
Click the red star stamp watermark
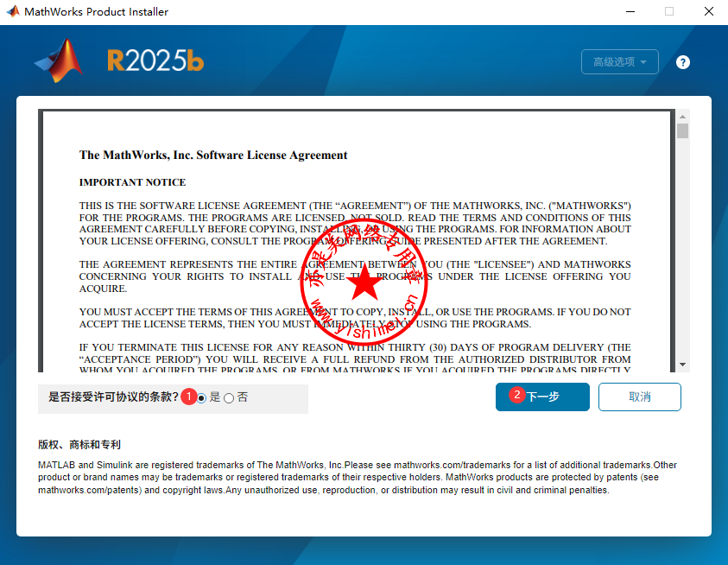365,281
